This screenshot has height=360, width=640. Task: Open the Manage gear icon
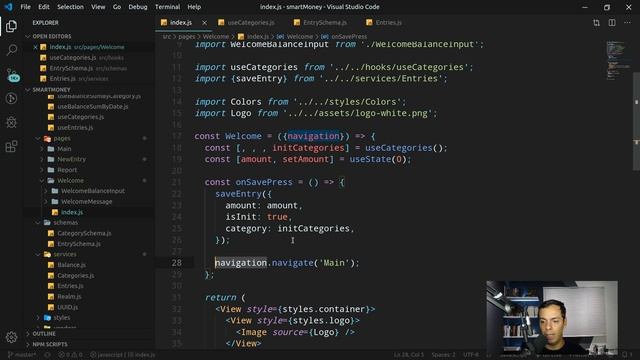[11, 337]
